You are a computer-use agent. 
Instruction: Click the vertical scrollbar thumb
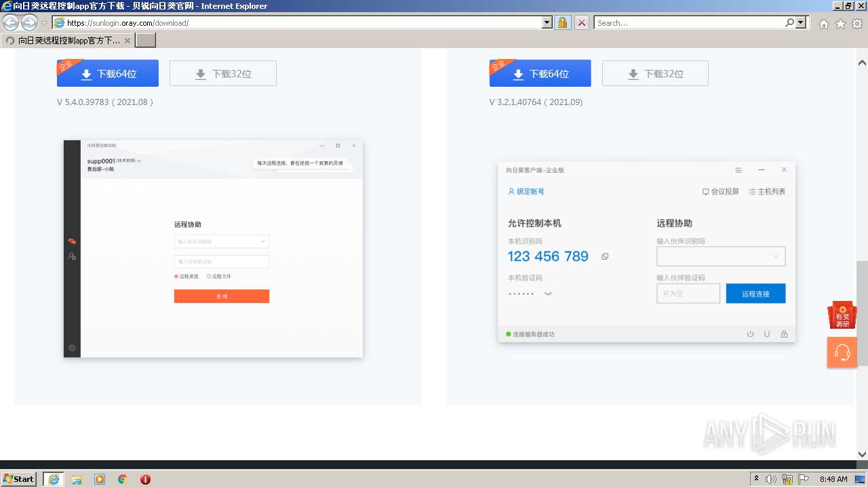[x=862, y=312]
